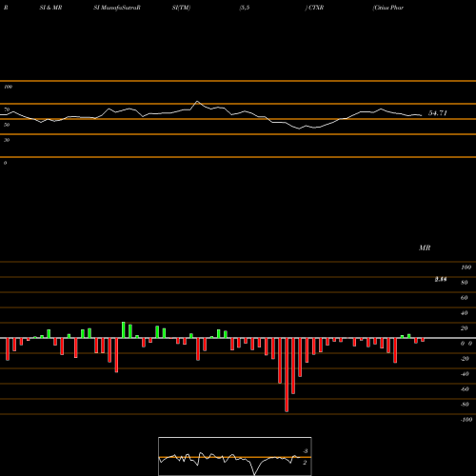
Task: Click the "-20" axis label in MR panel
Action: [465, 359]
